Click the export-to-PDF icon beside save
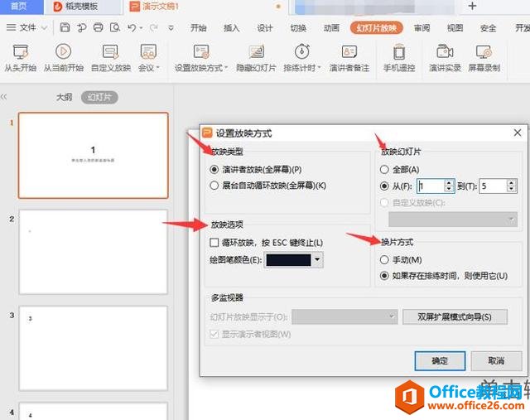 point(81,27)
